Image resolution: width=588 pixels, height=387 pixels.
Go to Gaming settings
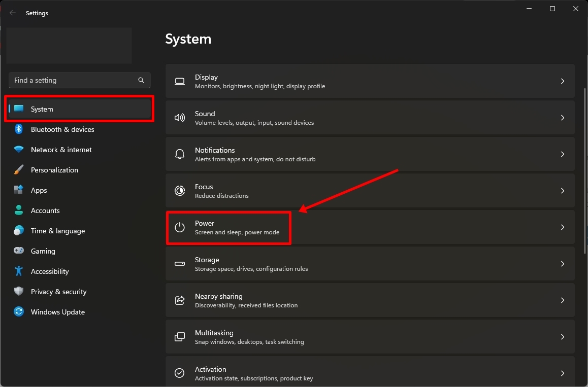80,251
